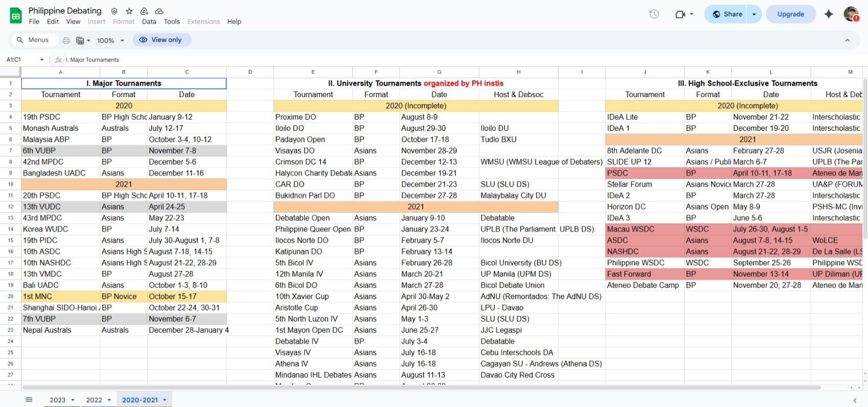Click the Share button
The image size is (868, 407).
tap(727, 14)
